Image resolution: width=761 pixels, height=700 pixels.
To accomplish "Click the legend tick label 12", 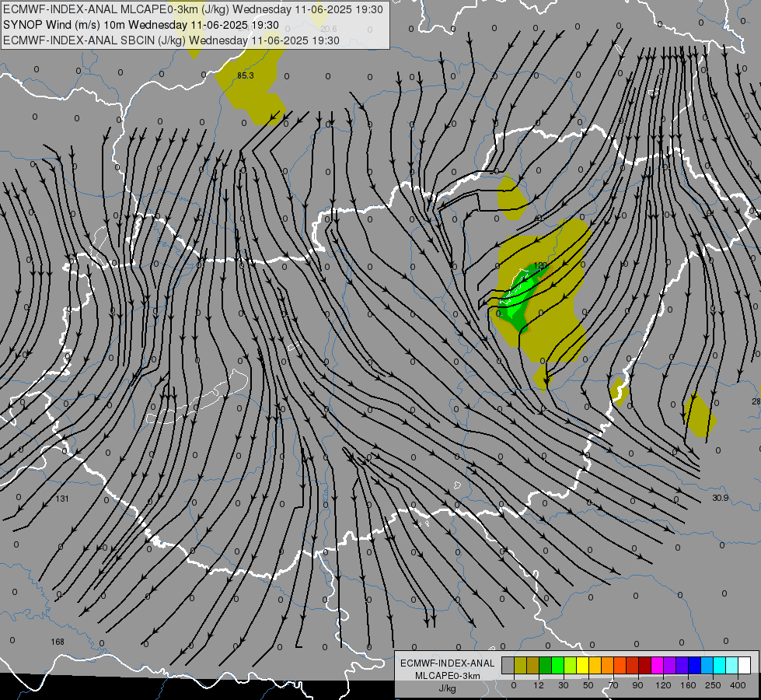I will click(539, 685).
